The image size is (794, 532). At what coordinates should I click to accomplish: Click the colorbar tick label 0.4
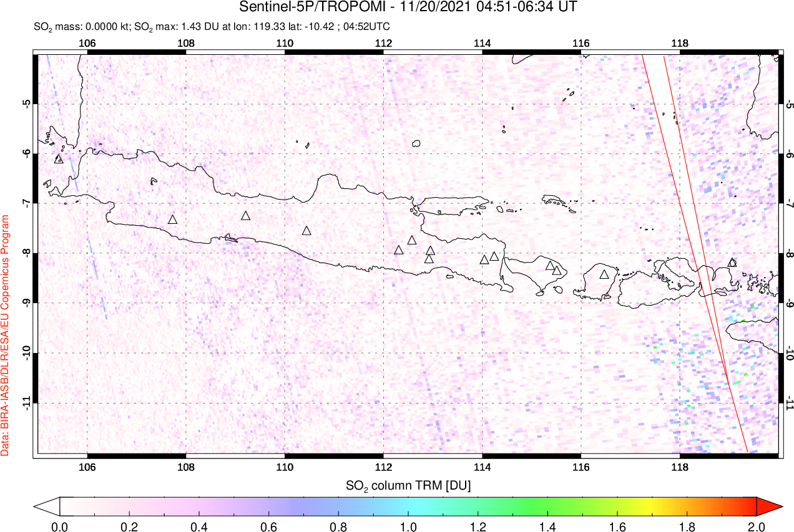click(199, 526)
